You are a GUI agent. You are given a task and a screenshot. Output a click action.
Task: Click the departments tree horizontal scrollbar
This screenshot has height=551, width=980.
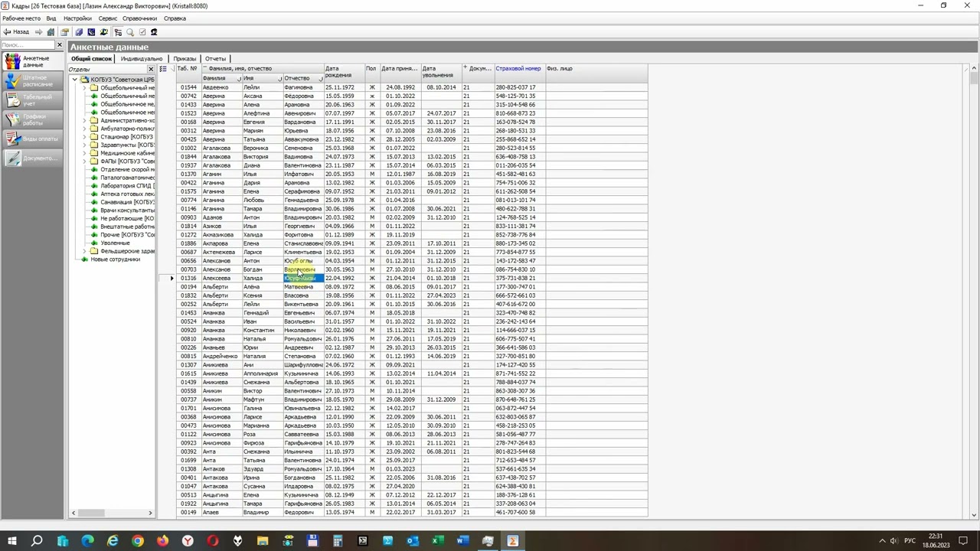point(113,513)
